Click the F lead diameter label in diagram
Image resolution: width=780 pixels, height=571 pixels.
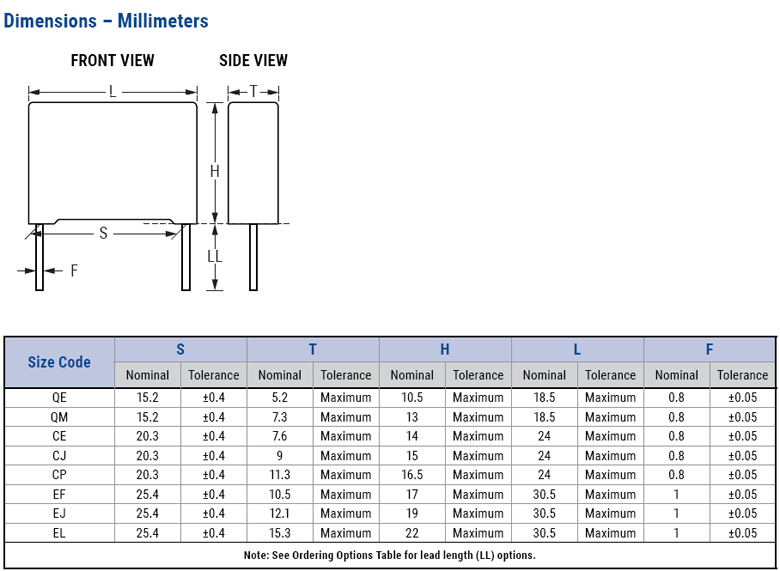pos(74,270)
